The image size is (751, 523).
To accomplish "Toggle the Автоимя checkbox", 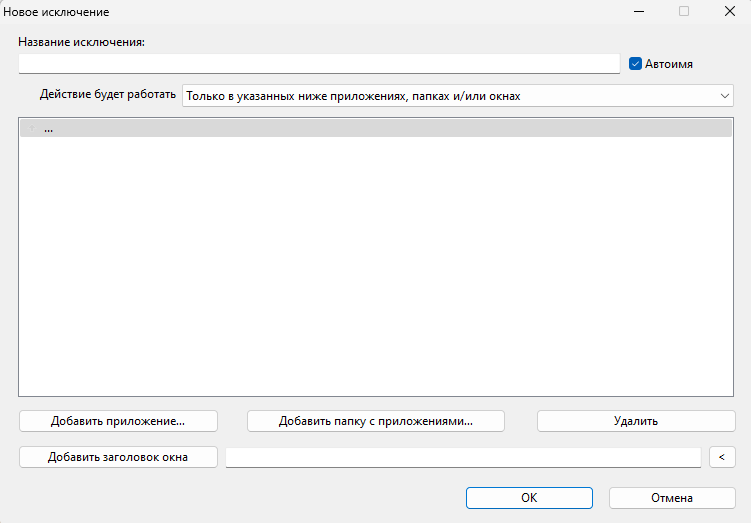I will (x=635, y=63).
